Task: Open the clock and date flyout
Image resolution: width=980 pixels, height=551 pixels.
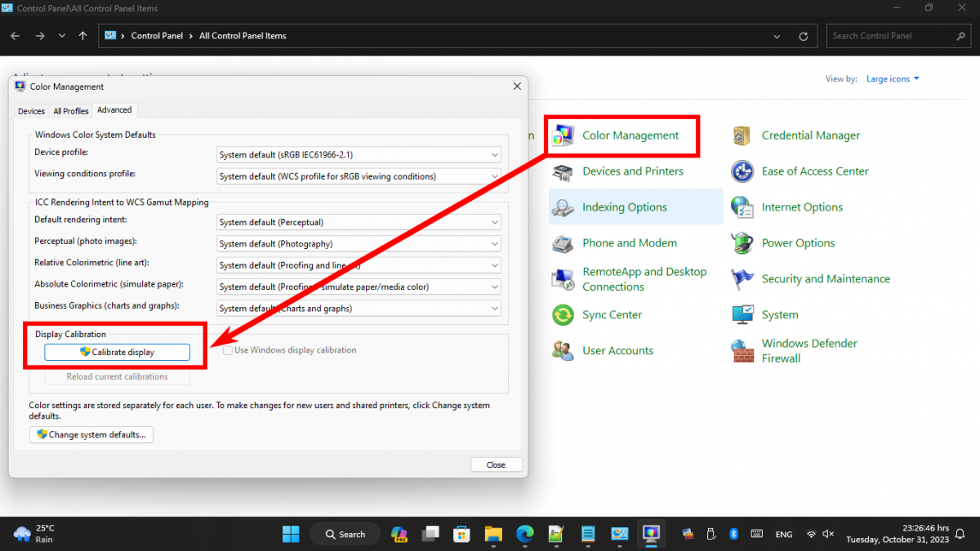Action: tap(898, 534)
